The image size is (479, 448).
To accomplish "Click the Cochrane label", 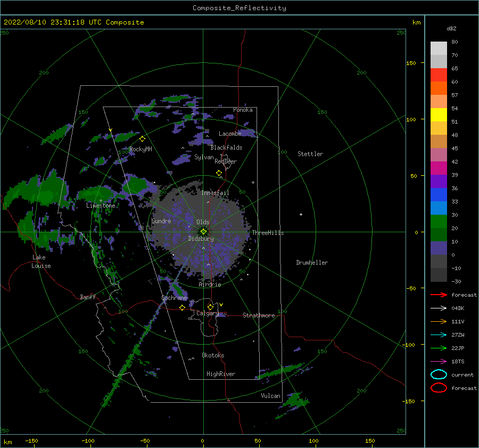I will pyautogui.click(x=174, y=298).
